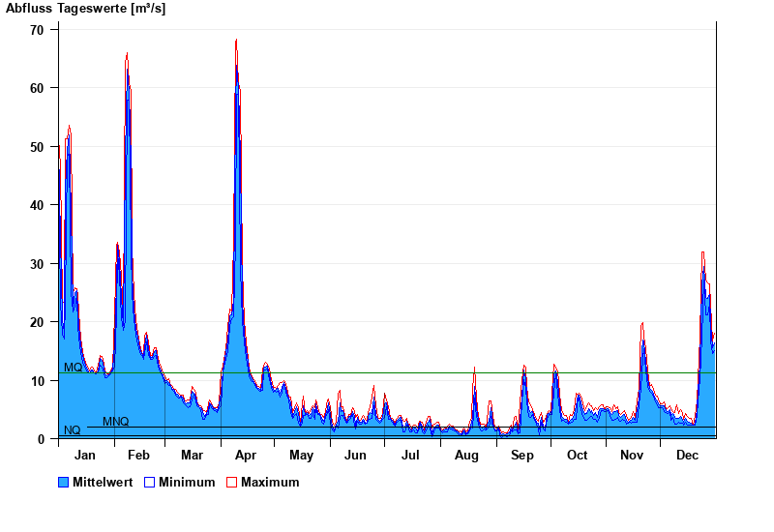The height and width of the screenshot is (532, 774).
Task: Click the MNQ line label
Action: 115,422
